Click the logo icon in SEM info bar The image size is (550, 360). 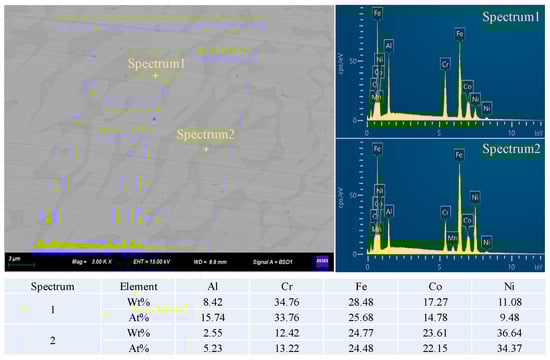pos(322,262)
